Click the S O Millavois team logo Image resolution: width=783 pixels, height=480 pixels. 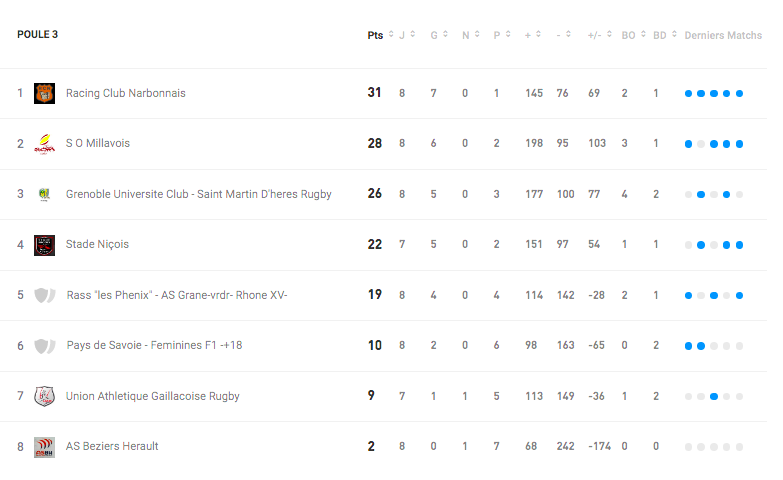pos(44,144)
